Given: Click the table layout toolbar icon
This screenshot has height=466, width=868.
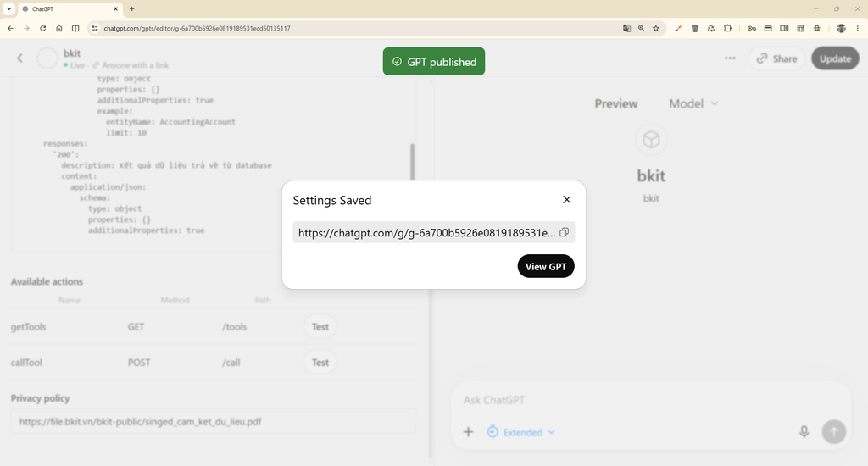Looking at the screenshot, I should click(x=800, y=28).
